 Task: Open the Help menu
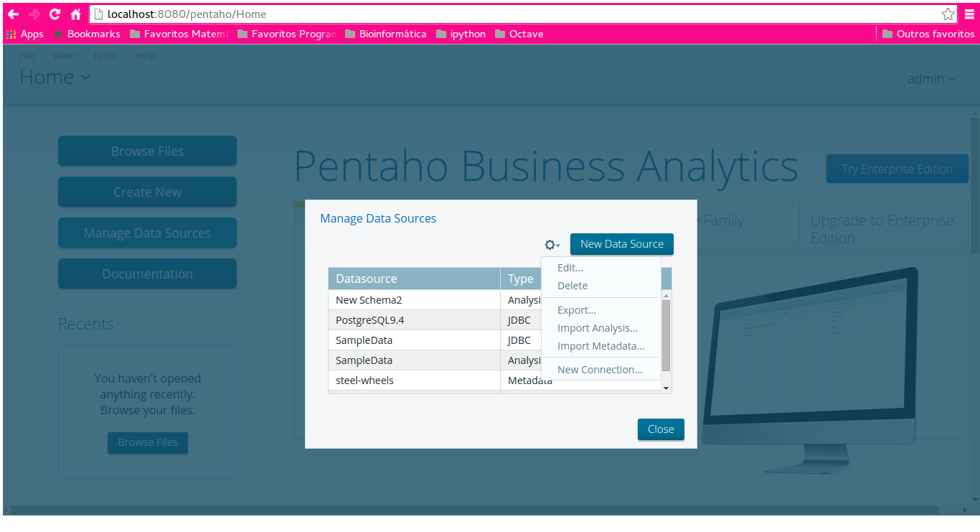click(x=145, y=55)
